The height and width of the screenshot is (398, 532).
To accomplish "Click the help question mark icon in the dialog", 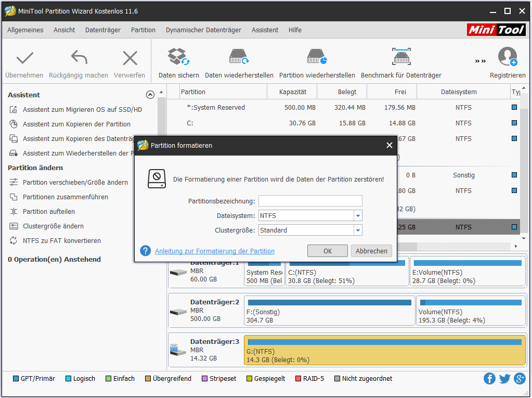I will click(x=146, y=251).
